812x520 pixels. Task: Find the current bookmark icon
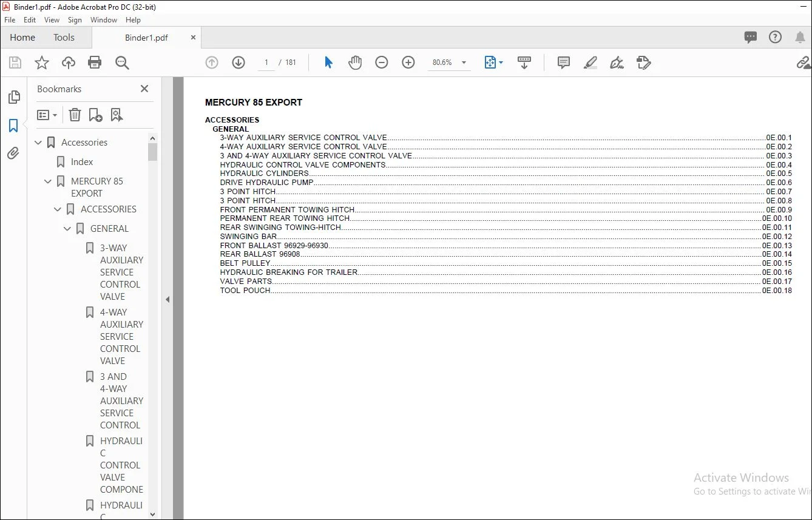point(117,115)
